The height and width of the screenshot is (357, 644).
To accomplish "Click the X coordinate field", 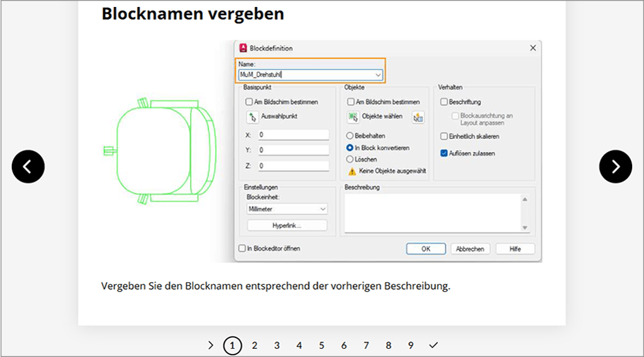I will tap(293, 135).
